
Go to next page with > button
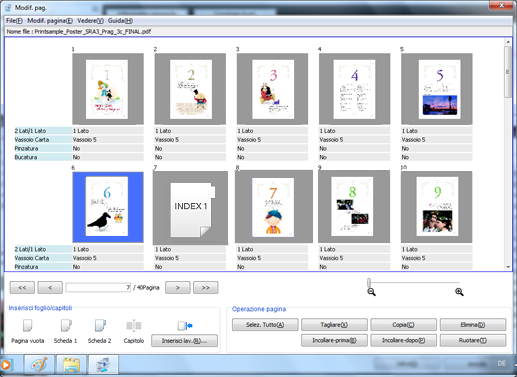tap(178, 287)
